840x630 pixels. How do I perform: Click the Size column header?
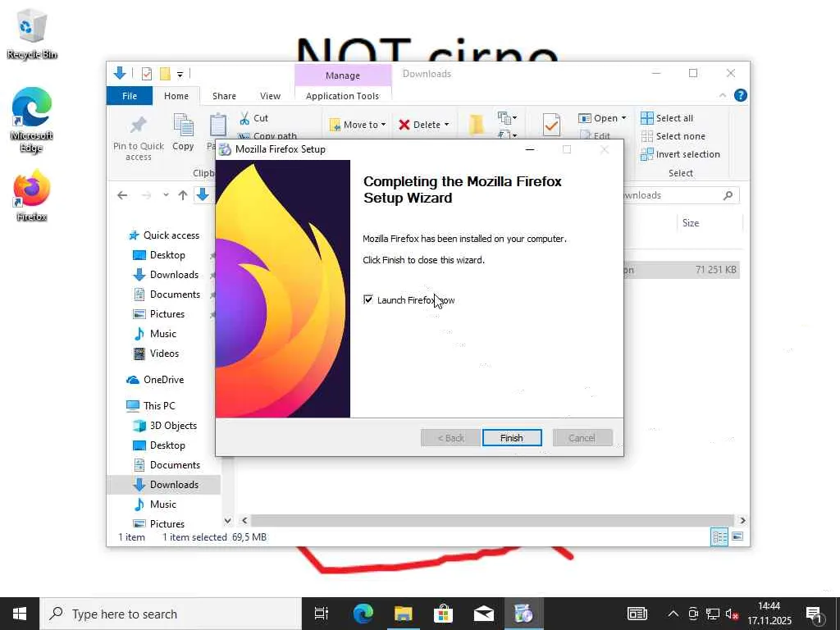point(691,223)
